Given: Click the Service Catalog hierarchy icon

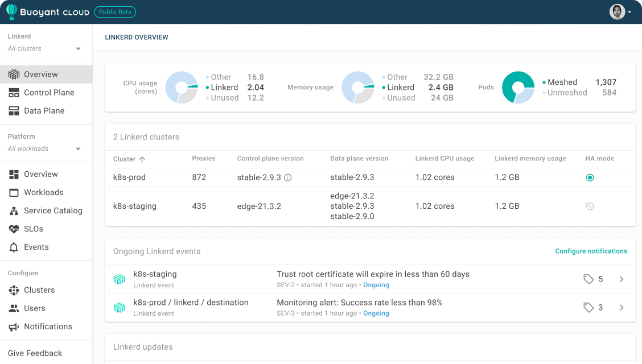Looking at the screenshot, I should 14,211.
